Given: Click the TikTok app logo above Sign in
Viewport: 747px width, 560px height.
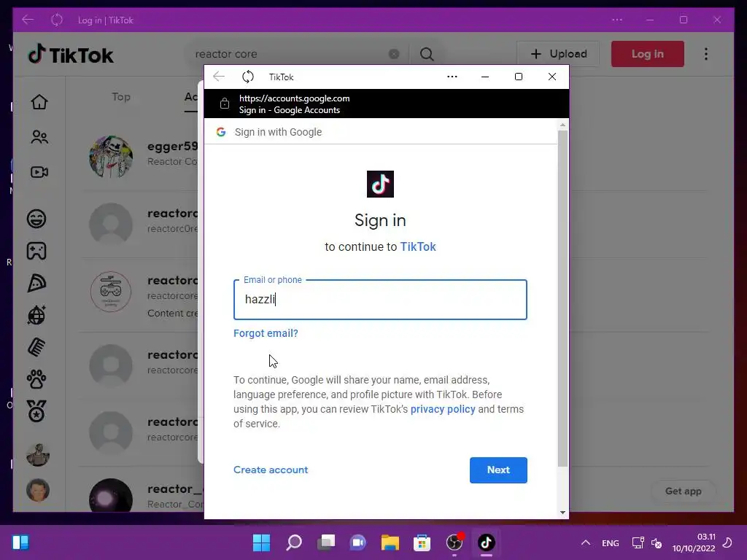Looking at the screenshot, I should tap(380, 184).
